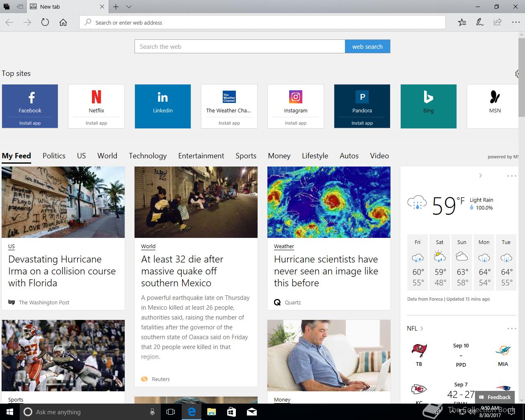
Task: Click the browser Back arrow
Action: pyautogui.click(x=9, y=23)
